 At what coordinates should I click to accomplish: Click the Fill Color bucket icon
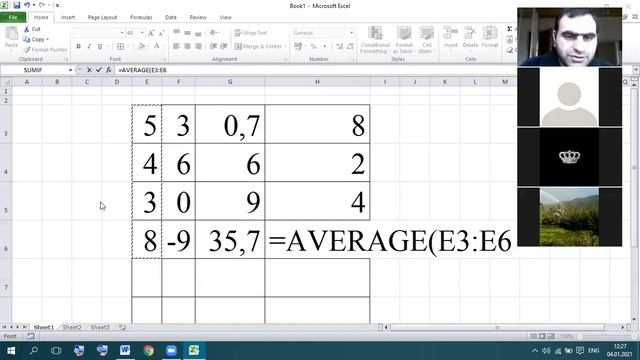point(141,47)
